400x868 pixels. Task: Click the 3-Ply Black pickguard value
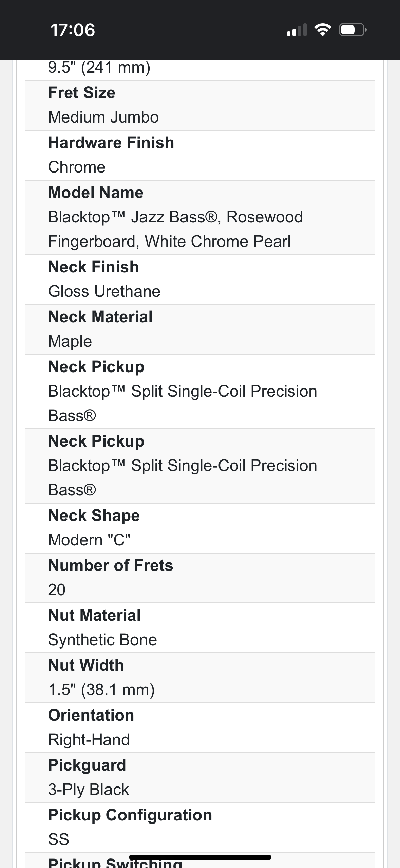pos(89,790)
